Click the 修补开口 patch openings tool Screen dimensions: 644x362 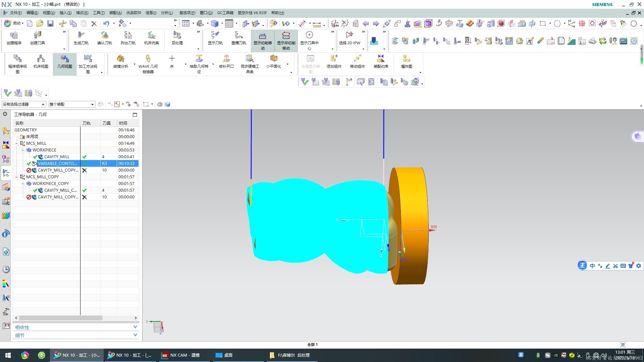(x=226, y=62)
